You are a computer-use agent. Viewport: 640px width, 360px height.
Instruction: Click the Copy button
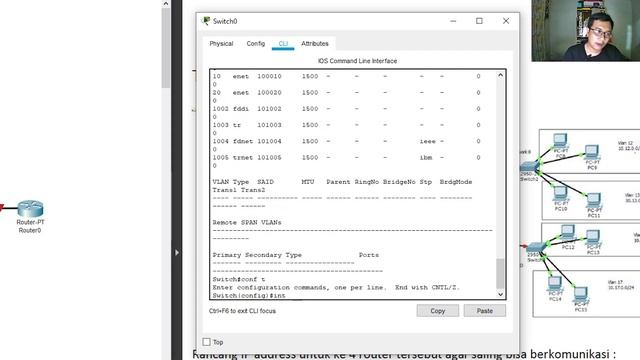(x=438, y=311)
